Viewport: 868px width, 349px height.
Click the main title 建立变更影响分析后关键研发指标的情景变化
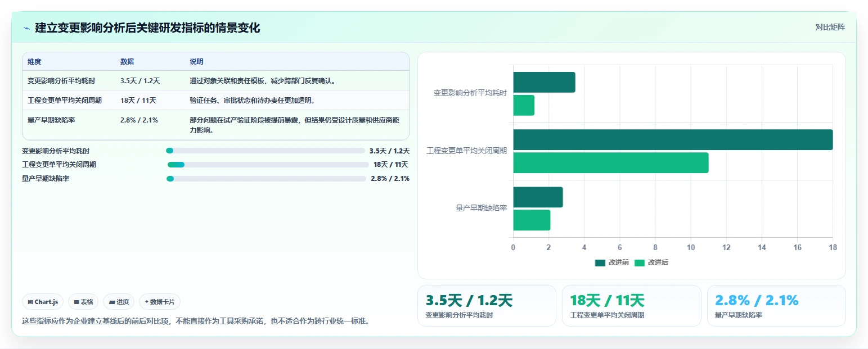click(x=147, y=28)
